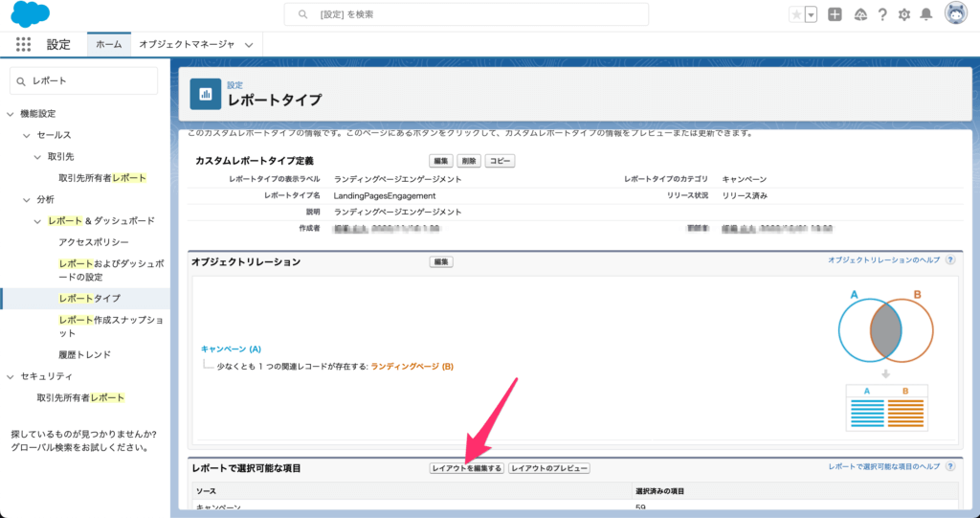Click the LandingPagesEngagement type name value
This screenshot has width=980, height=518.
pos(385,196)
